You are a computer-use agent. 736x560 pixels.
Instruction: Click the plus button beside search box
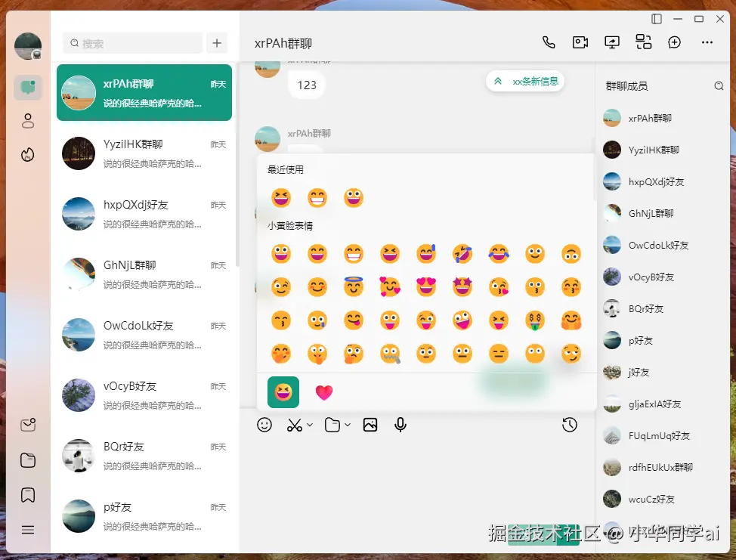point(217,43)
